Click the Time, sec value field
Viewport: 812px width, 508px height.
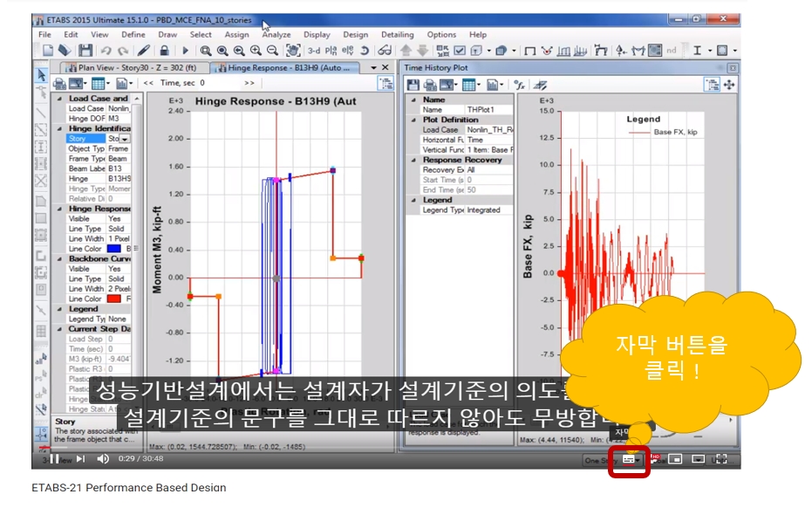coord(220,83)
